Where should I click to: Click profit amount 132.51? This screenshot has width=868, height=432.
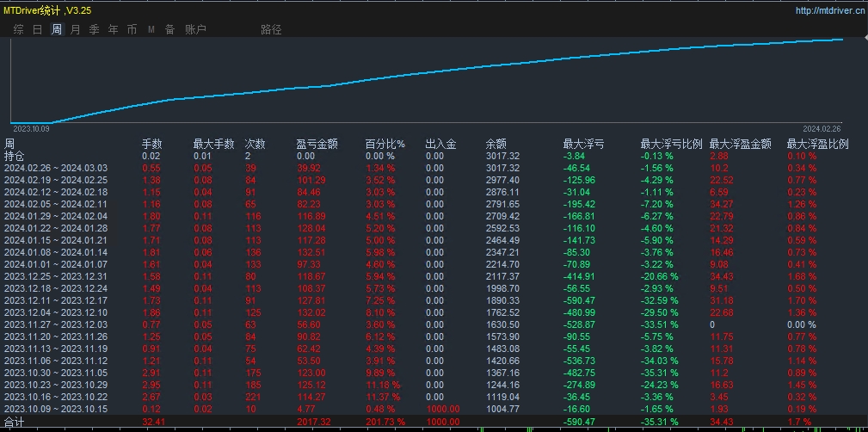pyautogui.click(x=311, y=252)
